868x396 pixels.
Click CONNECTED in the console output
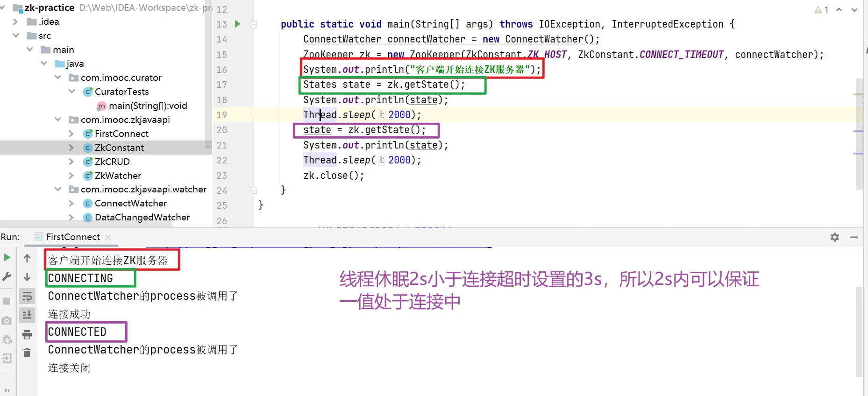pos(77,332)
